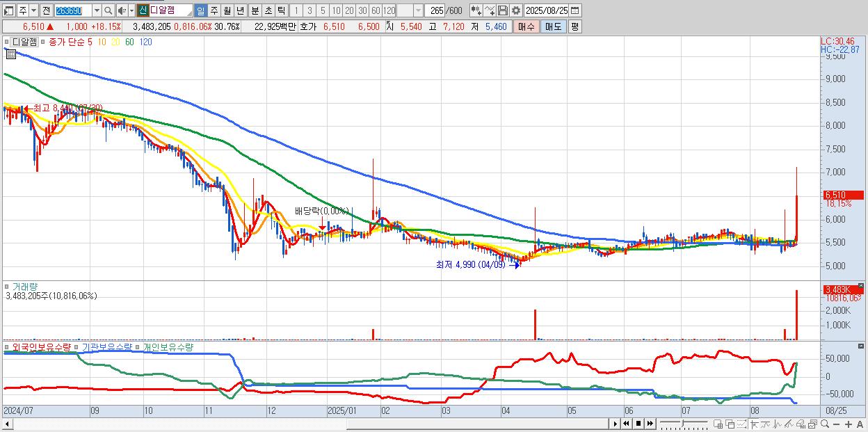868x432 pixels.
Task: Zoom in chart with plus icon
Action: coord(849,424)
